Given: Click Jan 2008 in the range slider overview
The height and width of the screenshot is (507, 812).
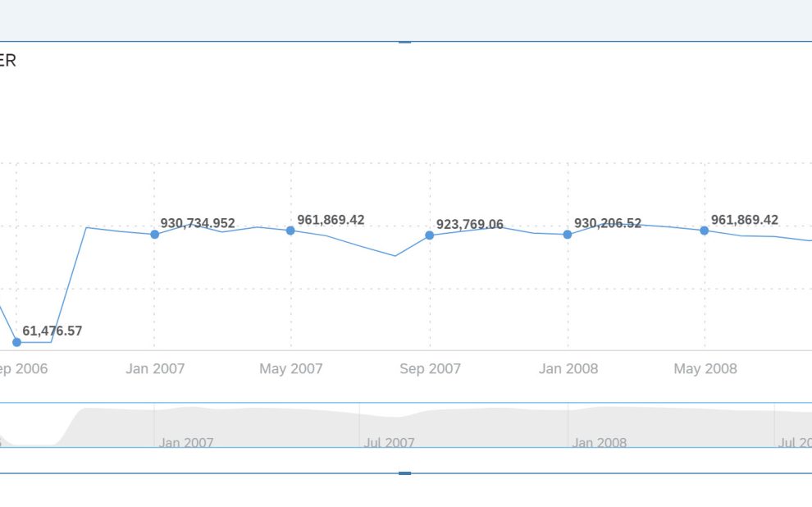Looking at the screenshot, I should [600, 443].
